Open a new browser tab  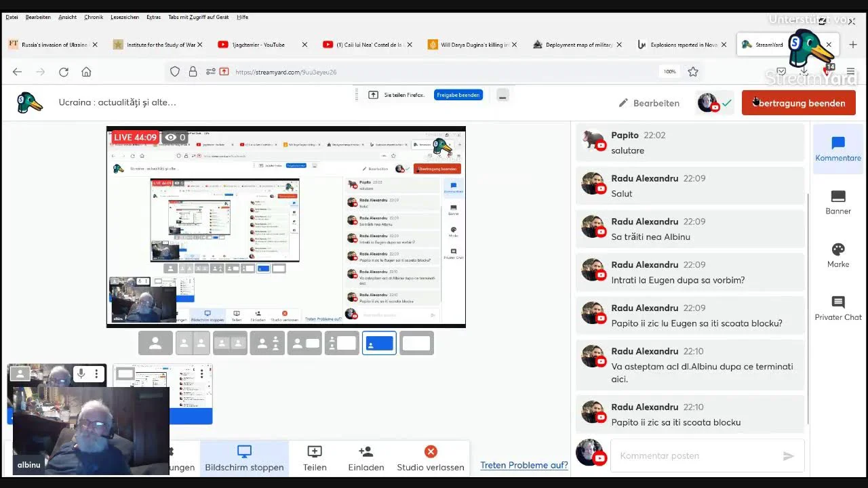[853, 45]
